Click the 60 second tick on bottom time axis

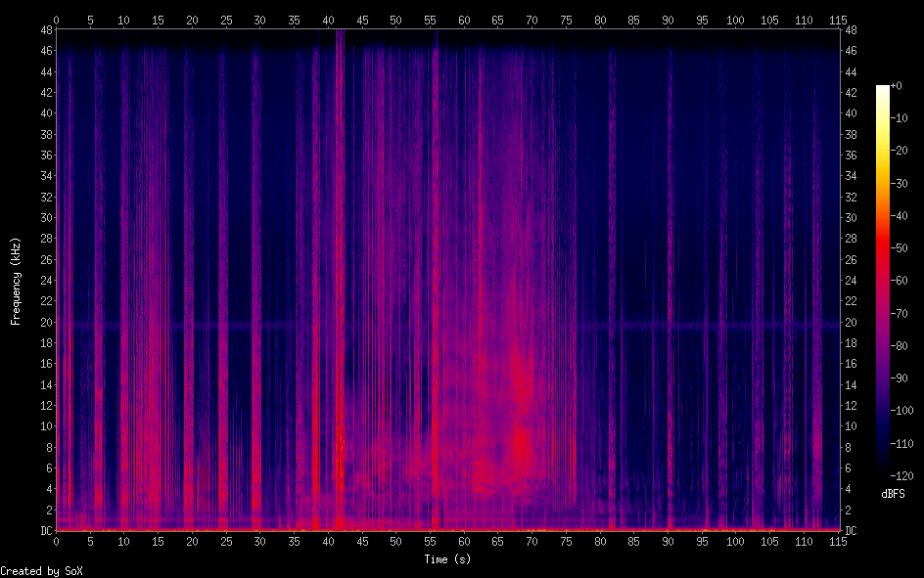(464, 542)
